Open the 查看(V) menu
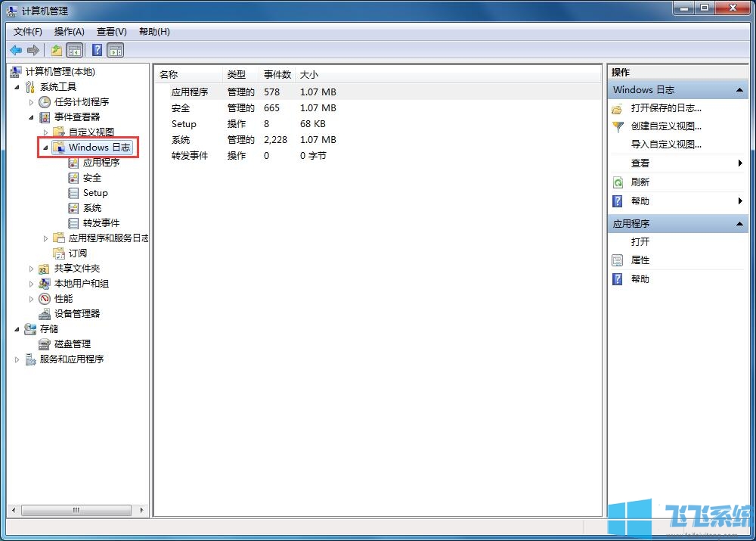The height and width of the screenshot is (541, 756). point(110,31)
